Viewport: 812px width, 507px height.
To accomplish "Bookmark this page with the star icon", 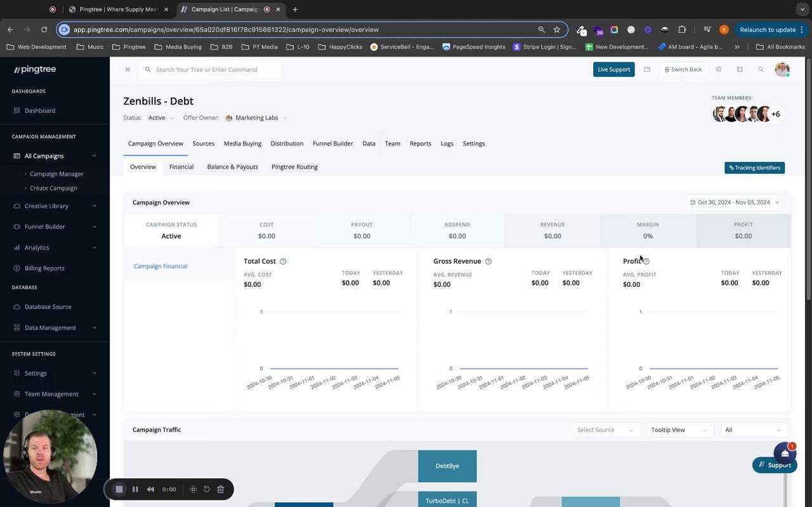I will click(557, 29).
